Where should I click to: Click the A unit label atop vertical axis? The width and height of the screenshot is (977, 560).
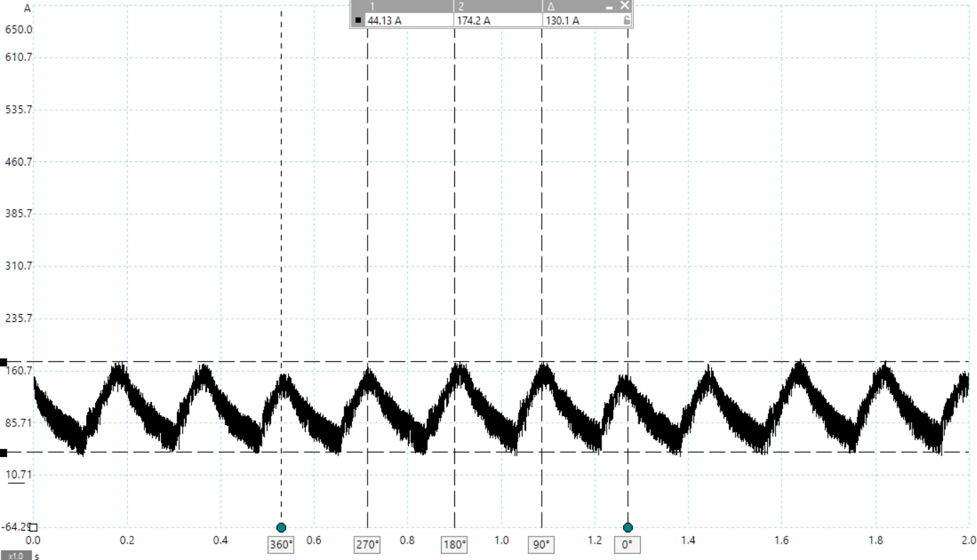coord(27,9)
